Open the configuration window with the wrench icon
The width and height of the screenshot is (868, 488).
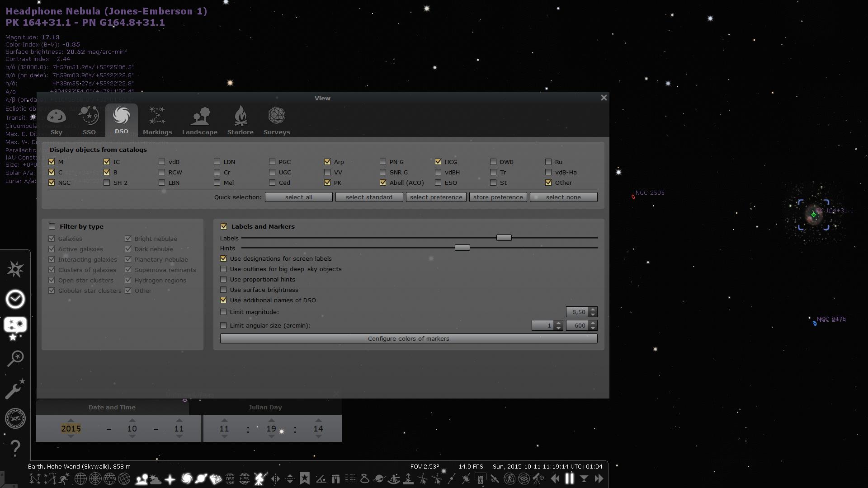[x=15, y=389]
